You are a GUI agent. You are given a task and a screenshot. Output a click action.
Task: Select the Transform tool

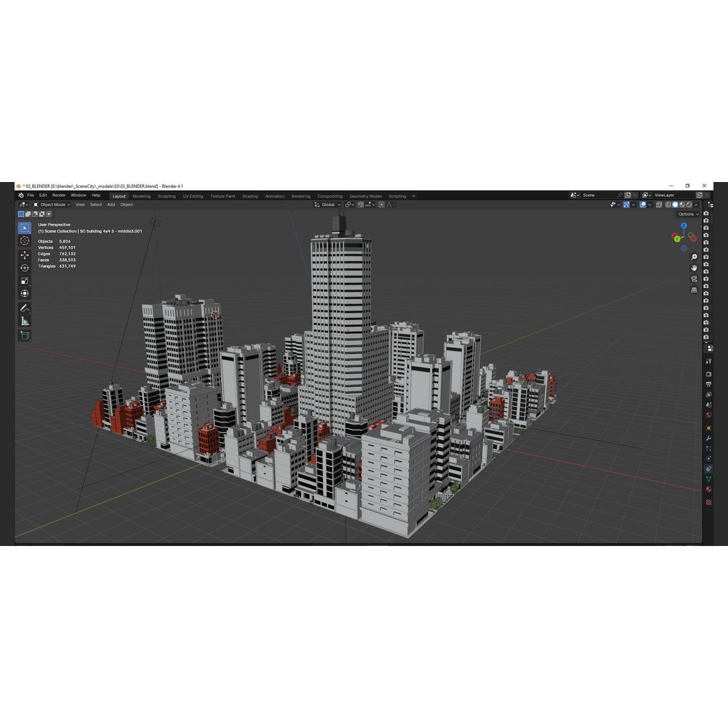pos(25,293)
